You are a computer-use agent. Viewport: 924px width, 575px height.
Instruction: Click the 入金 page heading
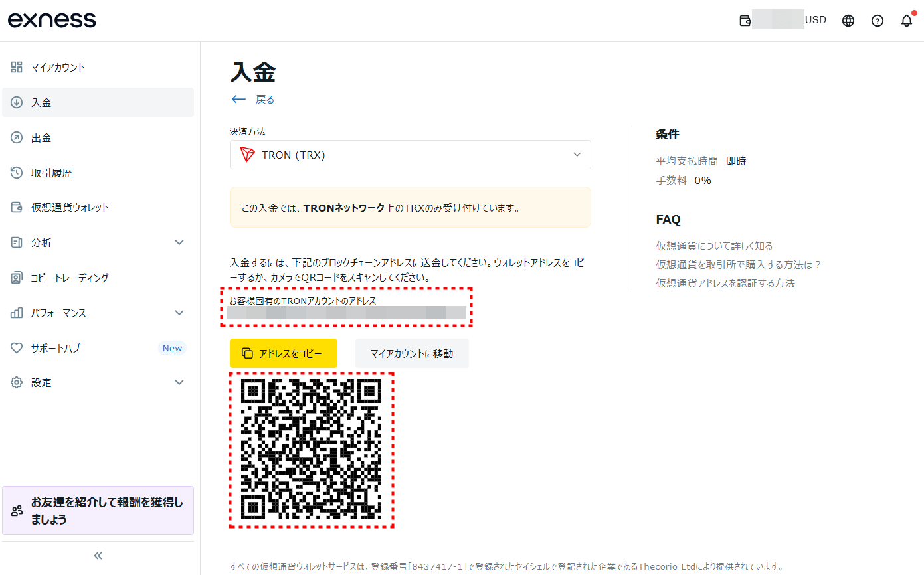[253, 72]
